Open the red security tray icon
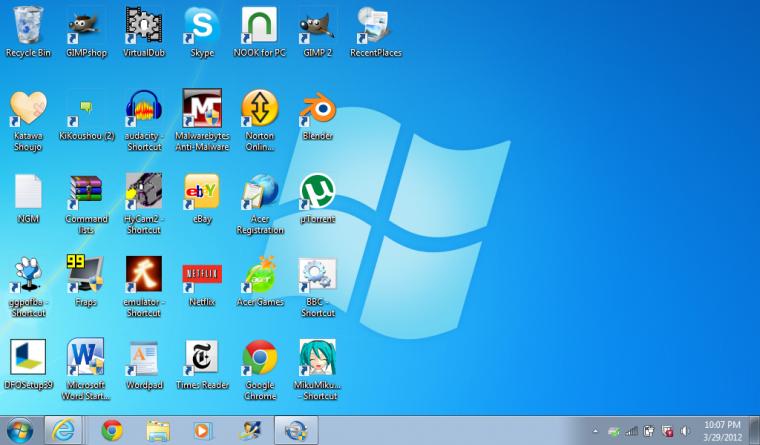 pyautogui.click(x=667, y=430)
